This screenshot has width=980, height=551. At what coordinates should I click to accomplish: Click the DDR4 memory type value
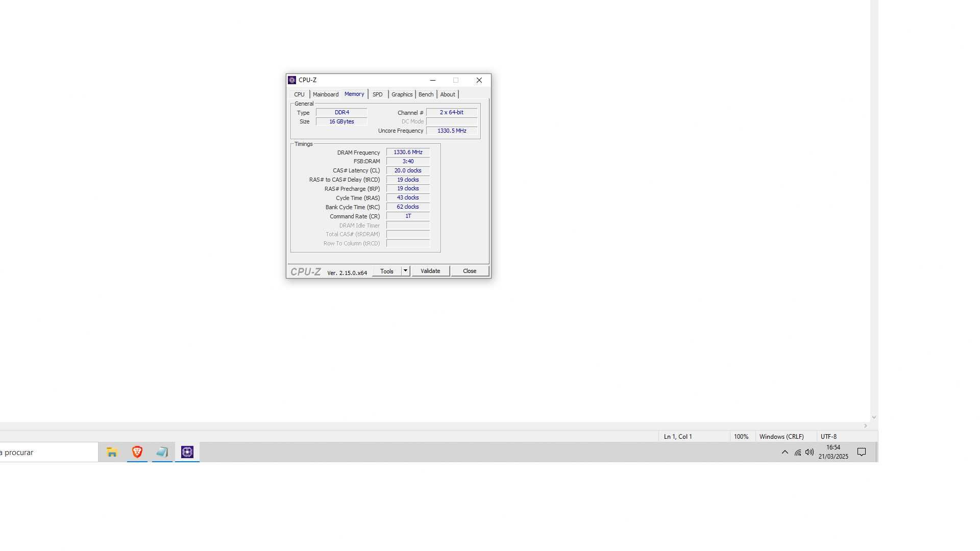pos(341,112)
